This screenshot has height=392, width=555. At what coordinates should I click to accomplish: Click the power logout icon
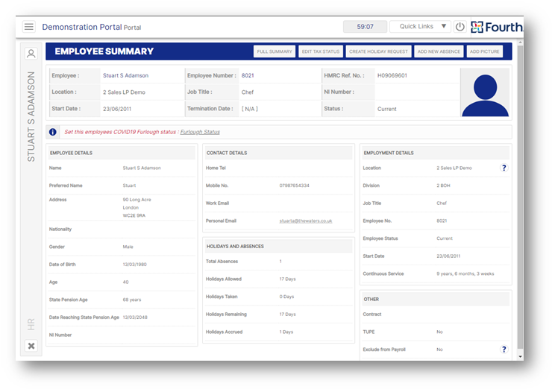pyautogui.click(x=460, y=27)
